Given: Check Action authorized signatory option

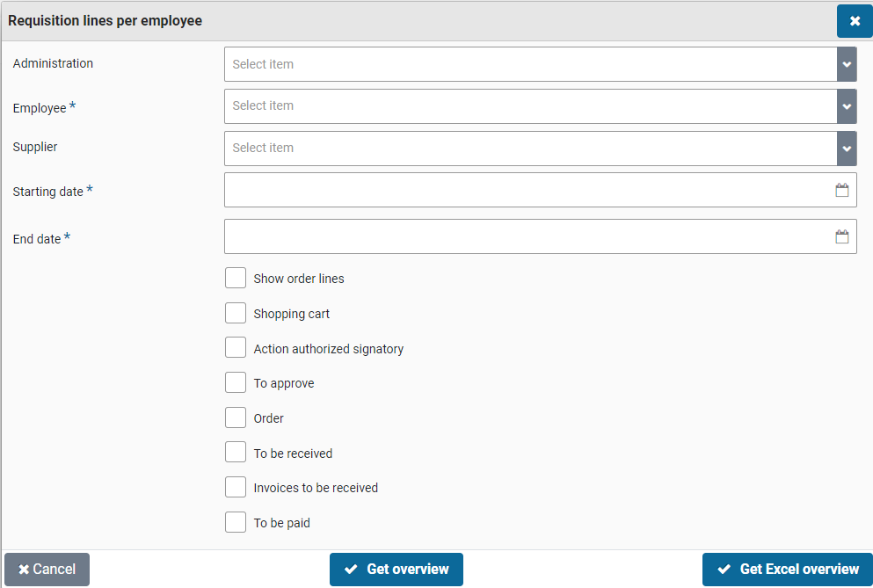Looking at the screenshot, I should [236, 348].
